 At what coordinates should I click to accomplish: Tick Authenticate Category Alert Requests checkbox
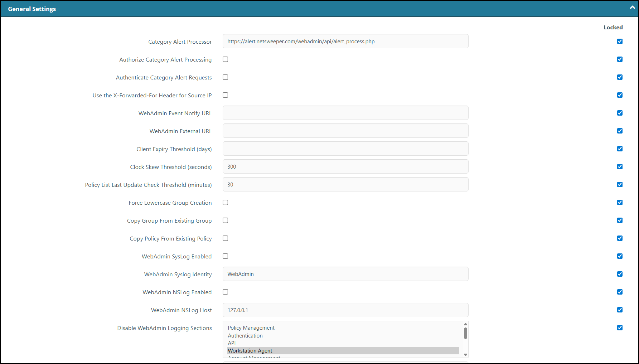[x=226, y=77]
